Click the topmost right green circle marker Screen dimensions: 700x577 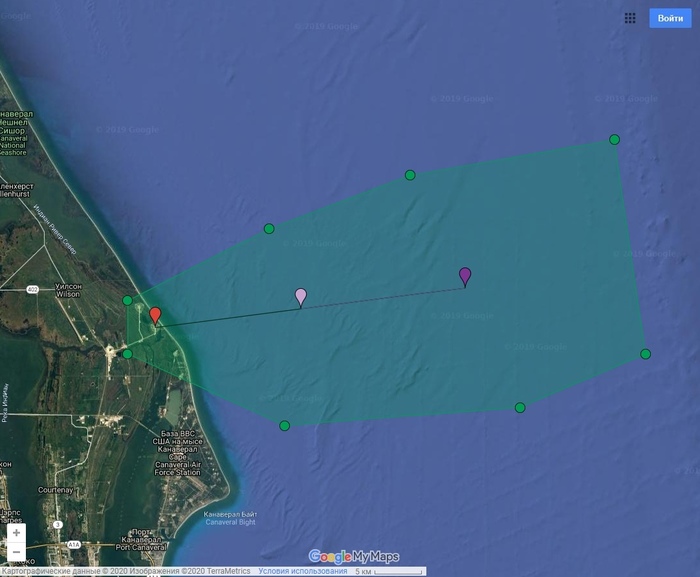pyautogui.click(x=614, y=140)
